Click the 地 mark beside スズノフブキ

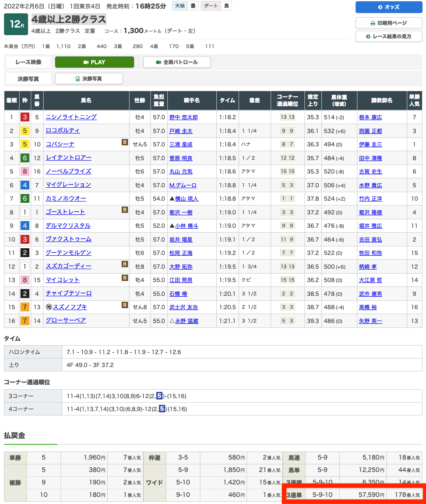[49, 307]
